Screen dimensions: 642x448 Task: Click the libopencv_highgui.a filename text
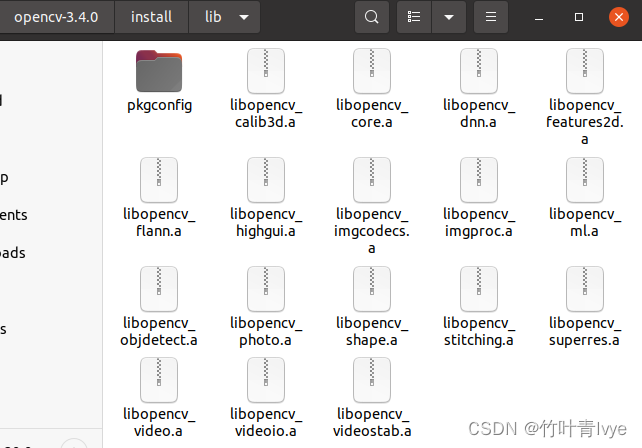(x=266, y=222)
